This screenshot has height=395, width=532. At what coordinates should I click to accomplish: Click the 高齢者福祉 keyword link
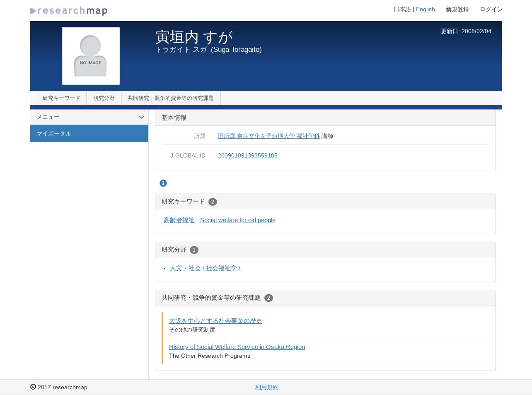pyautogui.click(x=179, y=220)
